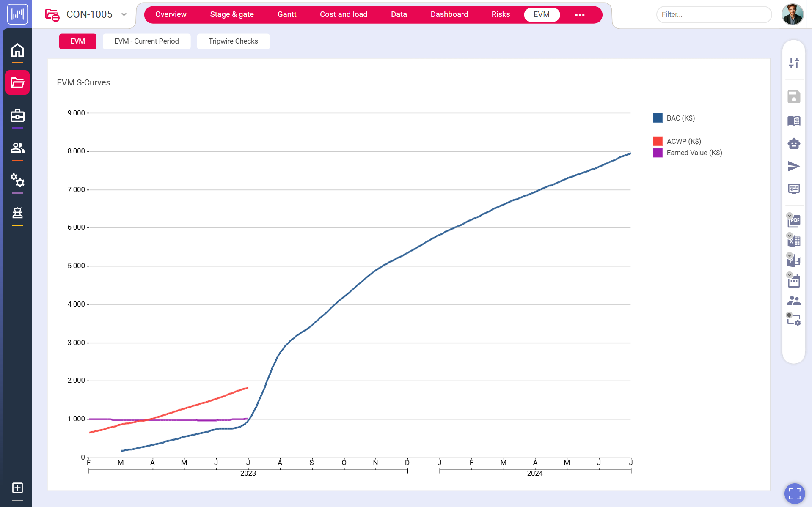Click into the Filter input field
This screenshot has width=812, height=507.
coord(713,14)
